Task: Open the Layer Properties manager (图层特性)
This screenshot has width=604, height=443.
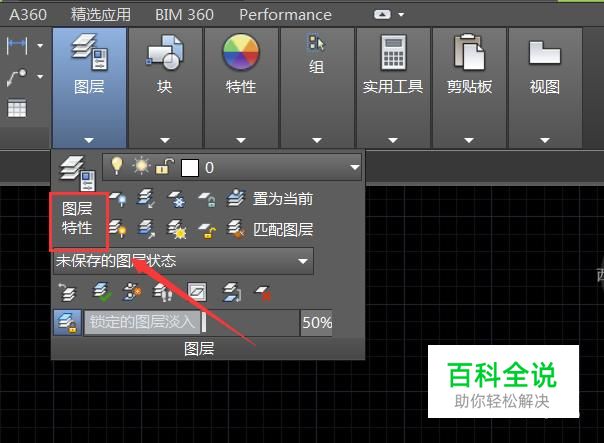Action: (x=78, y=202)
